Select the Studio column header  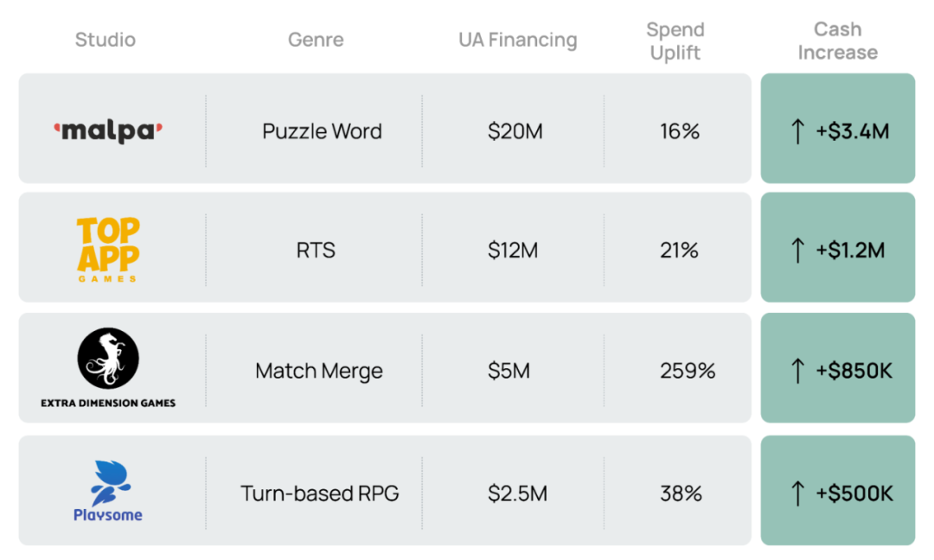pos(106,40)
